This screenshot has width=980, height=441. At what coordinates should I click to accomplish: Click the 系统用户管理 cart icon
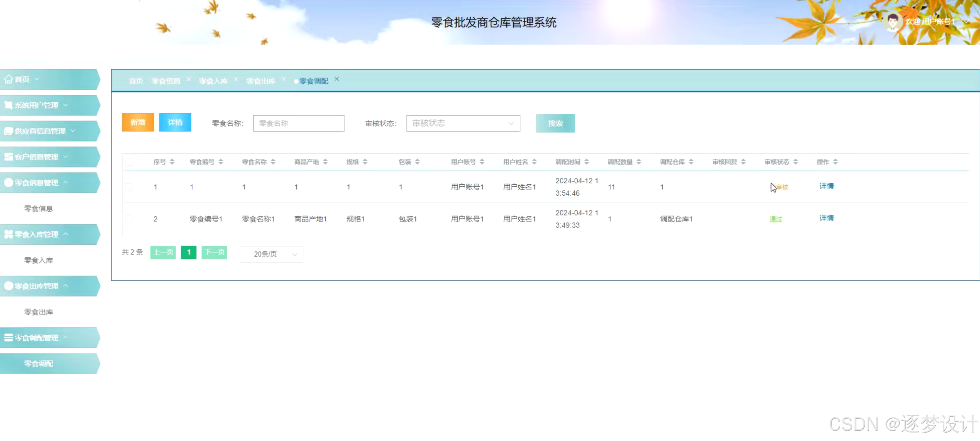pyautogui.click(x=8, y=105)
